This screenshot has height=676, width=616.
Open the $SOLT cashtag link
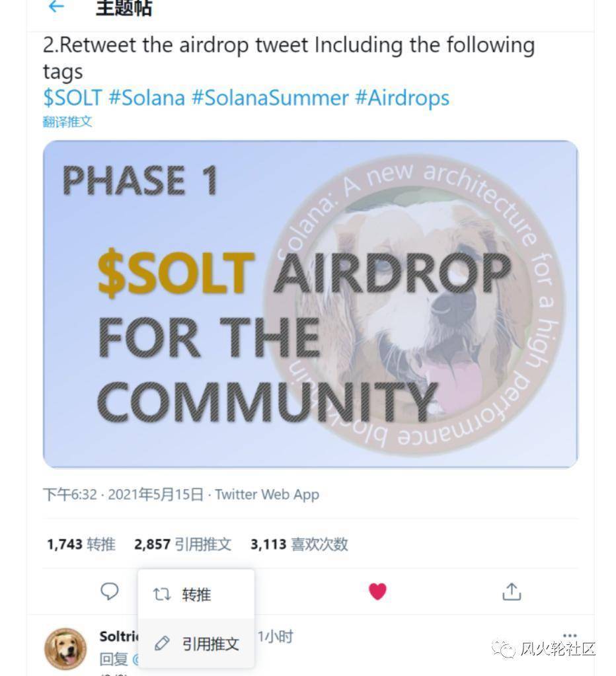pyautogui.click(x=73, y=98)
